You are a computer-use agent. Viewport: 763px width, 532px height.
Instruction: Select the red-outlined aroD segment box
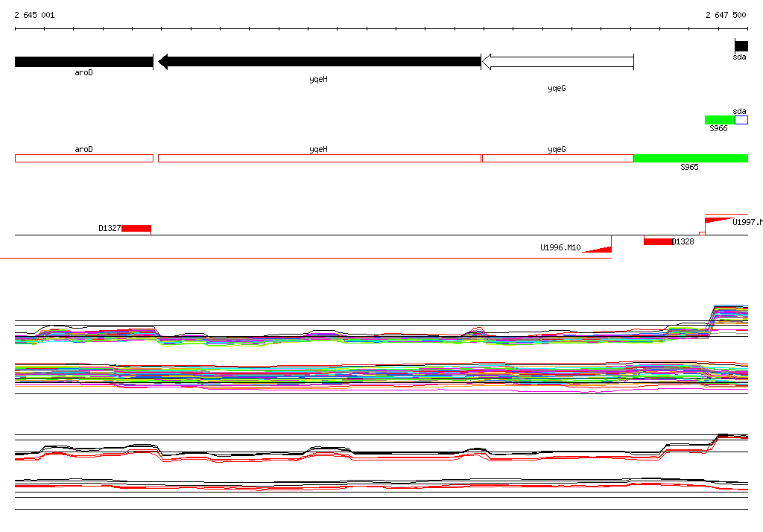pos(84,158)
